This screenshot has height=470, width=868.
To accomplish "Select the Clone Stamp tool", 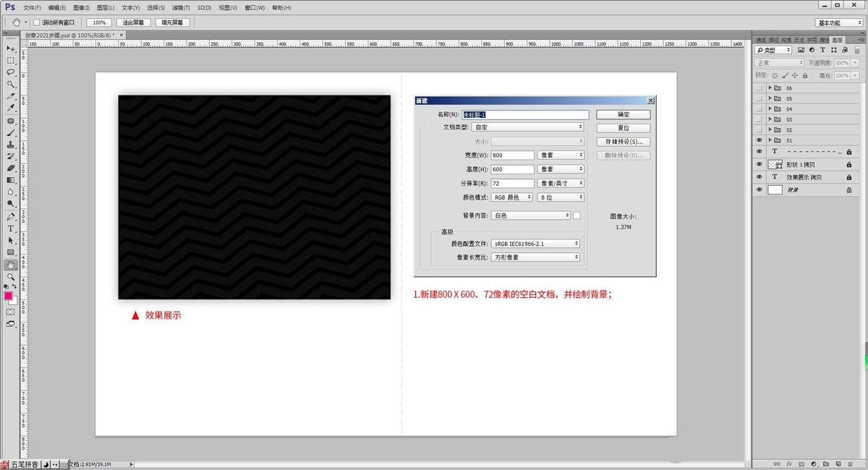I will [x=11, y=145].
